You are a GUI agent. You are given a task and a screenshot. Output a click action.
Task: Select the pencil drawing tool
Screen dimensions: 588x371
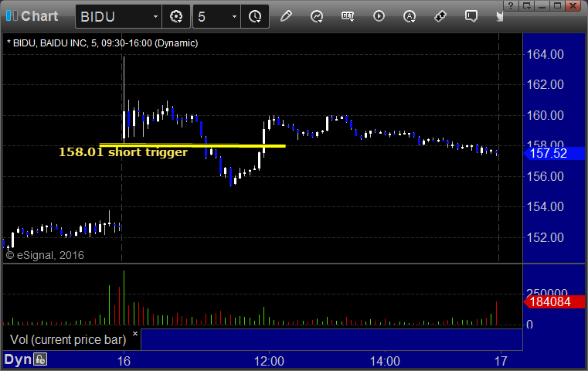[286, 16]
